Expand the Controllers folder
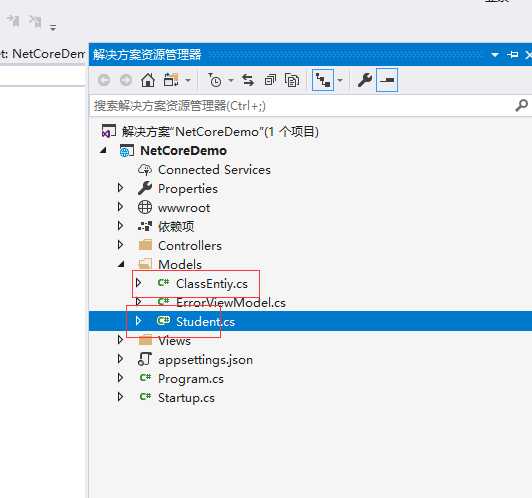532x498 pixels. point(120,245)
